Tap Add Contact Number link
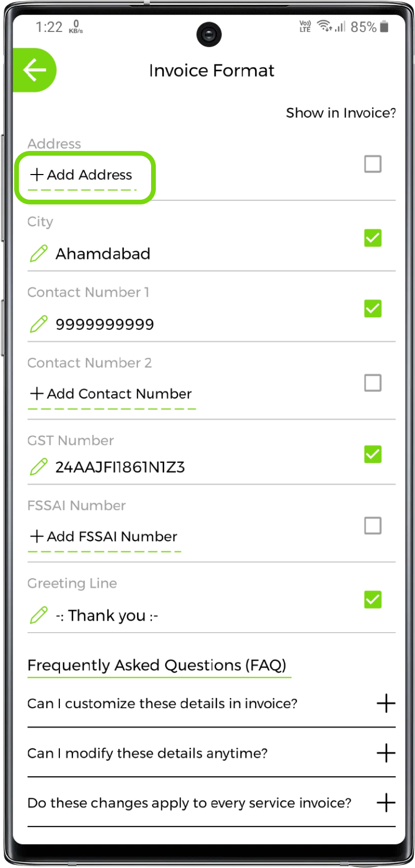The height and width of the screenshot is (868, 415). coord(111,394)
